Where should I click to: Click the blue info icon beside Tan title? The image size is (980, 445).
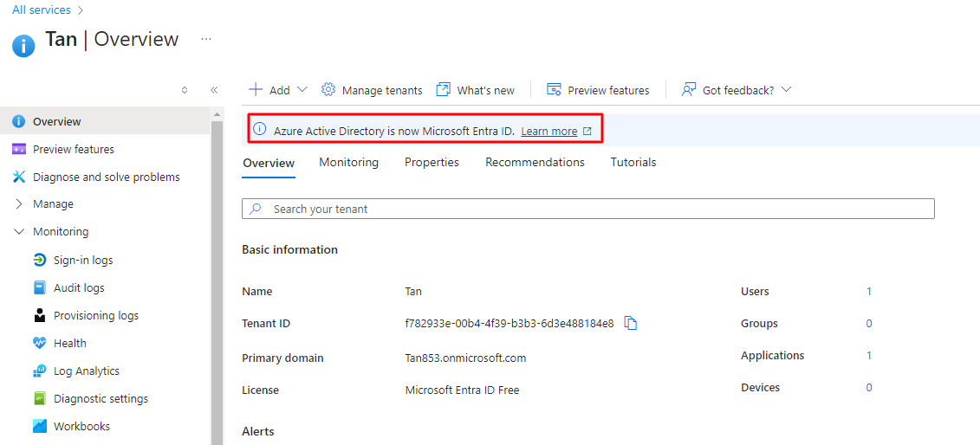click(x=23, y=46)
